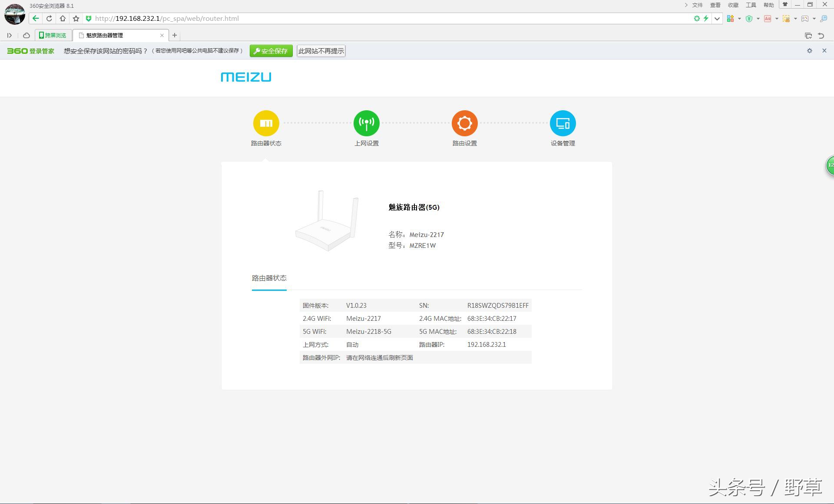Screen dimensions: 834x504
Task: Reload the page with refresh icon
Action: coord(49,19)
